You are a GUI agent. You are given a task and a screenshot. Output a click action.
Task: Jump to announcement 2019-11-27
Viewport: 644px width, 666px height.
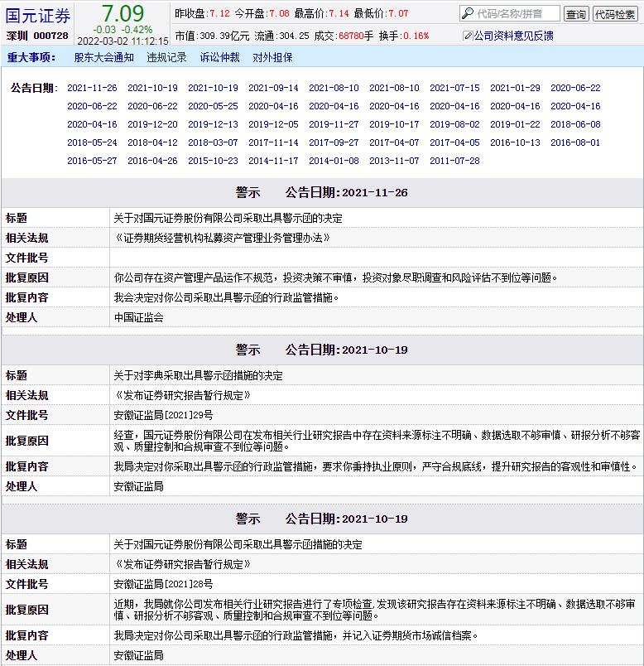pyautogui.click(x=334, y=124)
